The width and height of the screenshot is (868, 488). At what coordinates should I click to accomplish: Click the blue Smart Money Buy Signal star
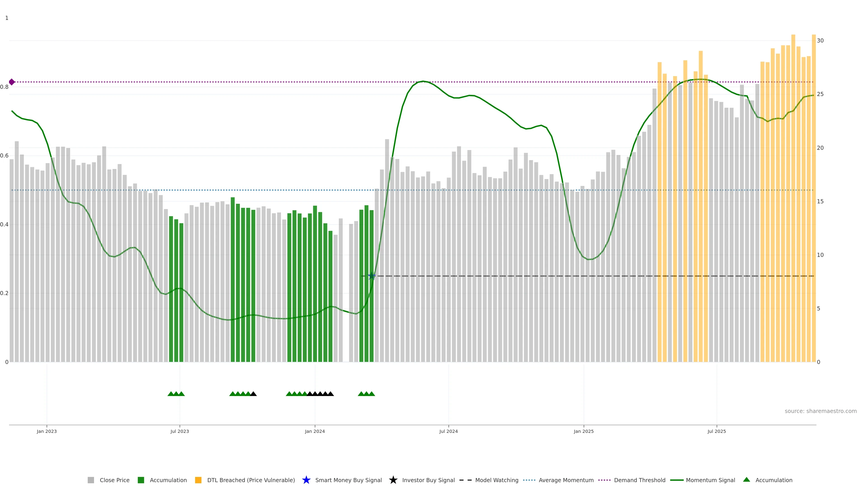click(x=306, y=480)
